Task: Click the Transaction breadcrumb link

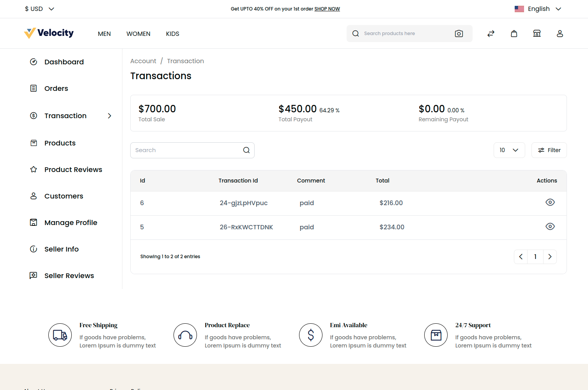Action: (x=186, y=61)
